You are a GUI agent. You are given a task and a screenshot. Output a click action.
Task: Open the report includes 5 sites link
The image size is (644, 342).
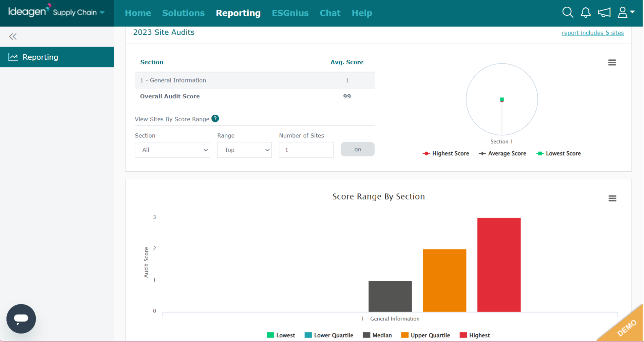click(x=593, y=33)
